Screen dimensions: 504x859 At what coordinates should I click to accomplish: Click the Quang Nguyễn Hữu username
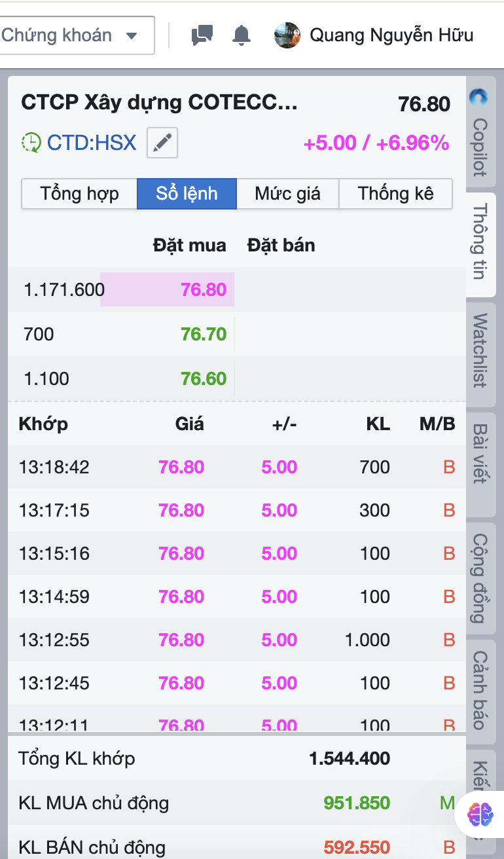pos(391,35)
